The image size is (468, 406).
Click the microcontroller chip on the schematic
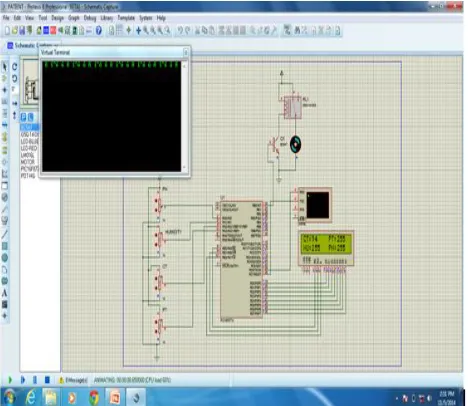coord(242,259)
